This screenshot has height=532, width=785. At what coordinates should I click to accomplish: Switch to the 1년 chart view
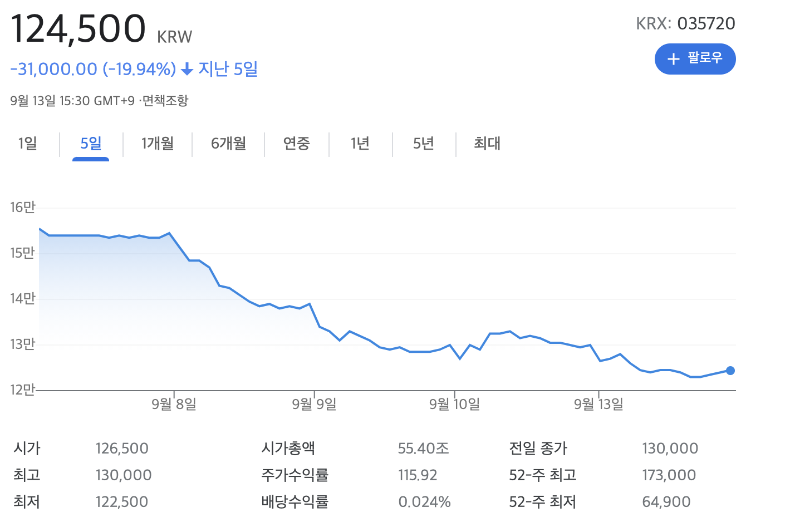[x=360, y=144]
